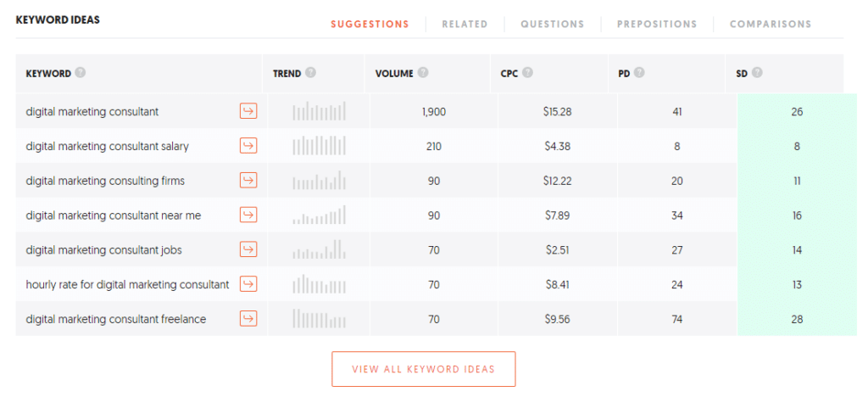
Task: Select trend chart for digital marketing consultant
Action: point(319,111)
